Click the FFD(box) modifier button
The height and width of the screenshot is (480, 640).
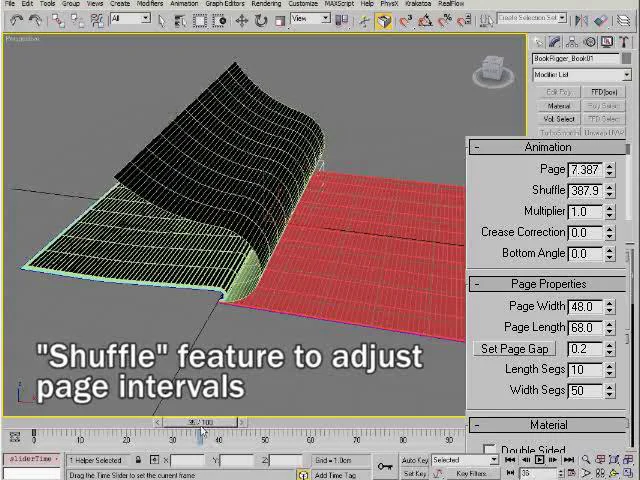[x=603, y=93]
